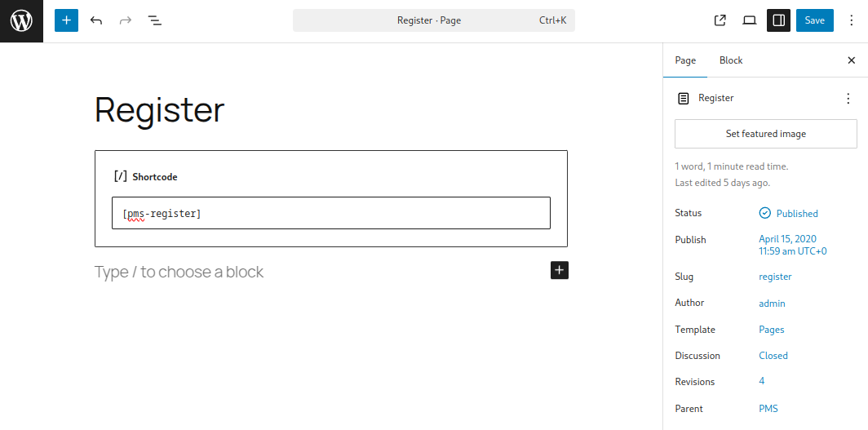
Task: Toggle the Settings sidebar panel icon
Action: [x=778, y=20]
